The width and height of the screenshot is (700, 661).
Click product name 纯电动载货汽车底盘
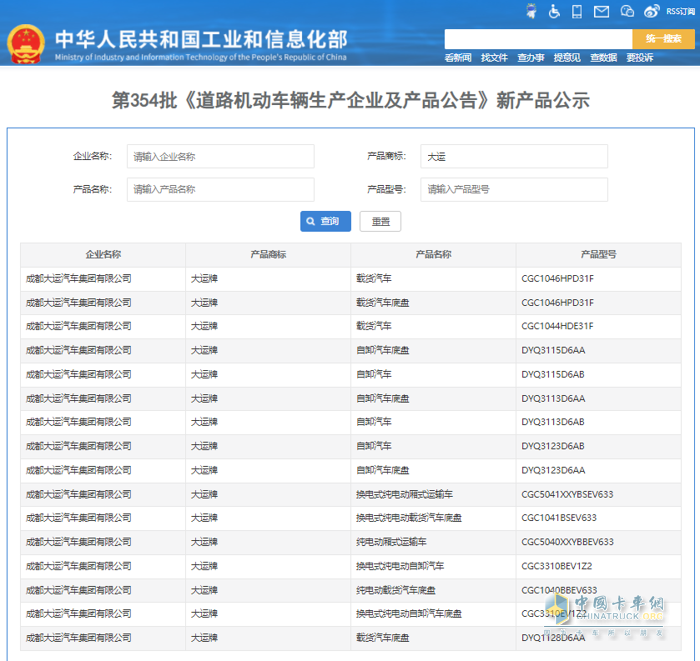point(396,590)
